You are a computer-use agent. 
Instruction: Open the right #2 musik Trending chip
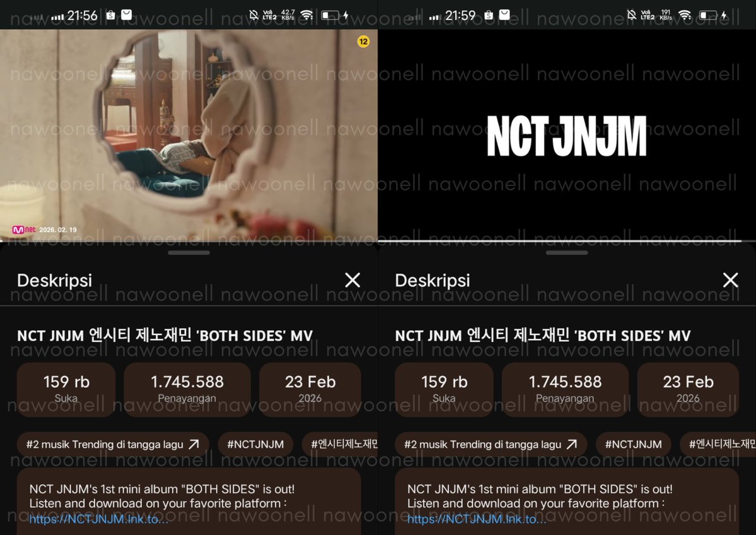[491, 444]
